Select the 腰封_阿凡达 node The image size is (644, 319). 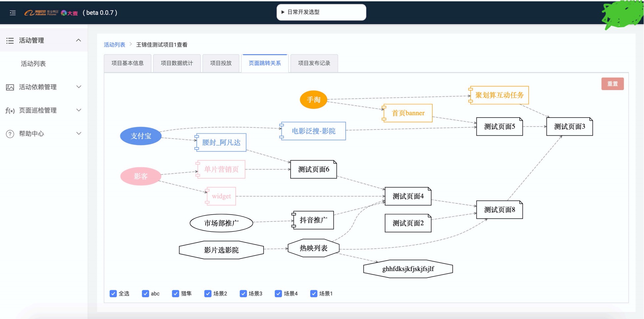221,142
